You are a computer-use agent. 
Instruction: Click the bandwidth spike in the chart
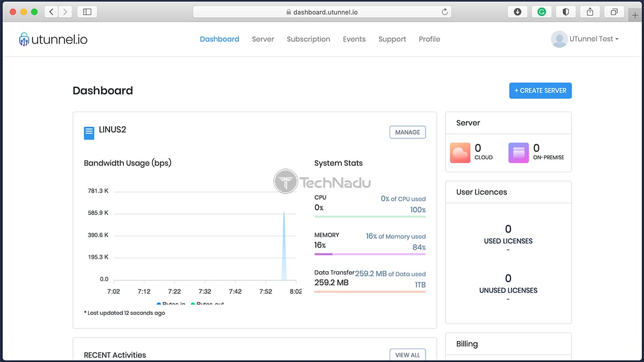pos(284,246)
